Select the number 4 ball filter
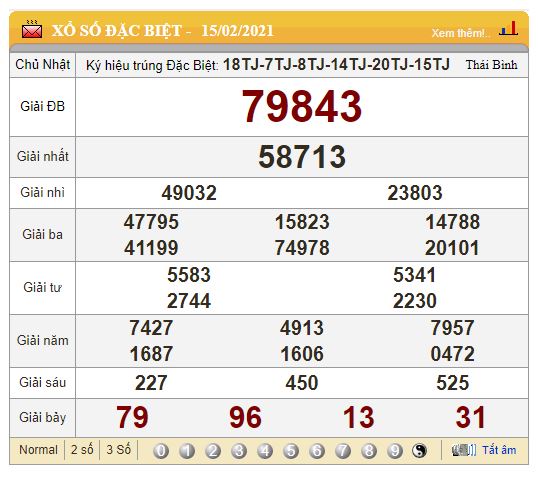Screen dimensions: 538x479 pos(265,451)
